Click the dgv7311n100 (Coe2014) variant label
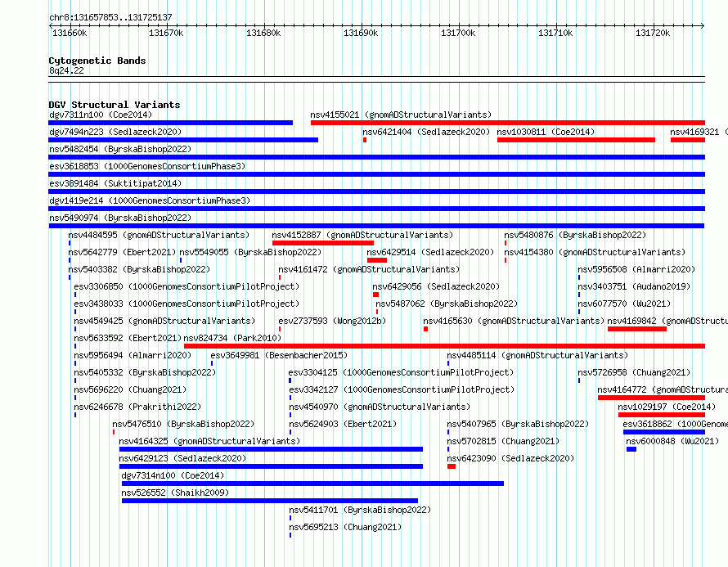This screenshot has height=567, width=728. 101,115
